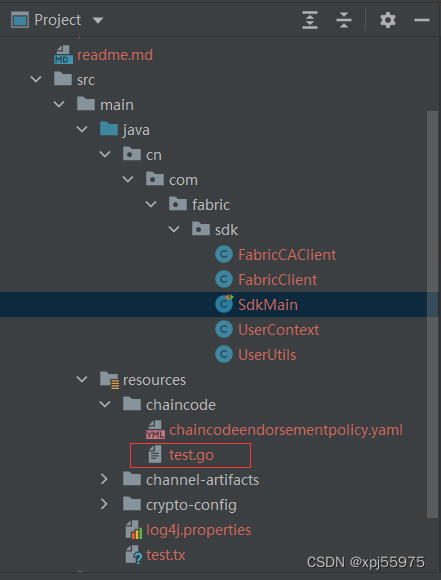Click the FabricCAClient class icon
441x580 pixels.
tap(224, 254)
